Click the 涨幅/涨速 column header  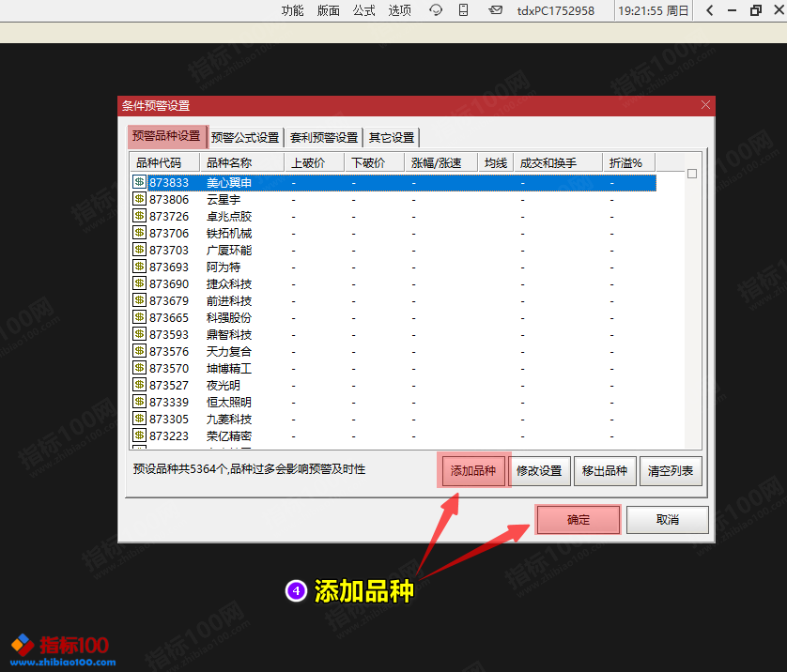[x=441, y=162]
